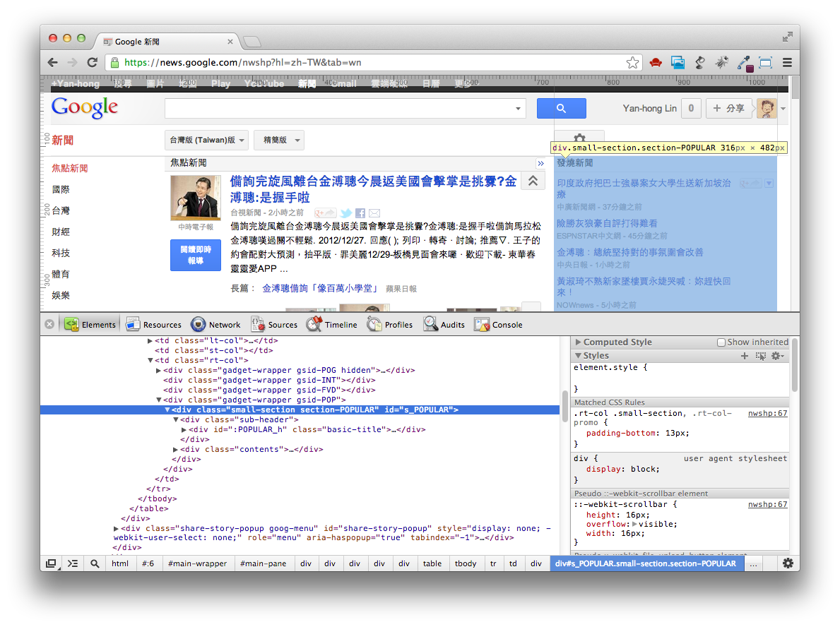Screen dimensions: 840x627
Task: Email the headline with envelope icon
Action: click(x=374, y=213)
